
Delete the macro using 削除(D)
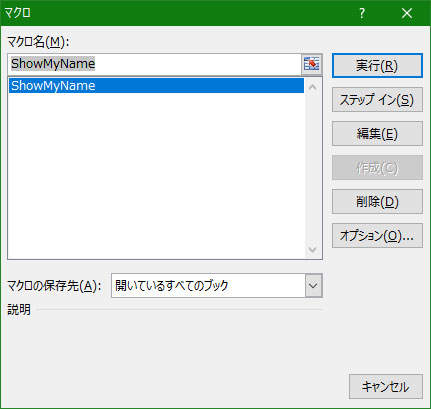tap(377, 202)
